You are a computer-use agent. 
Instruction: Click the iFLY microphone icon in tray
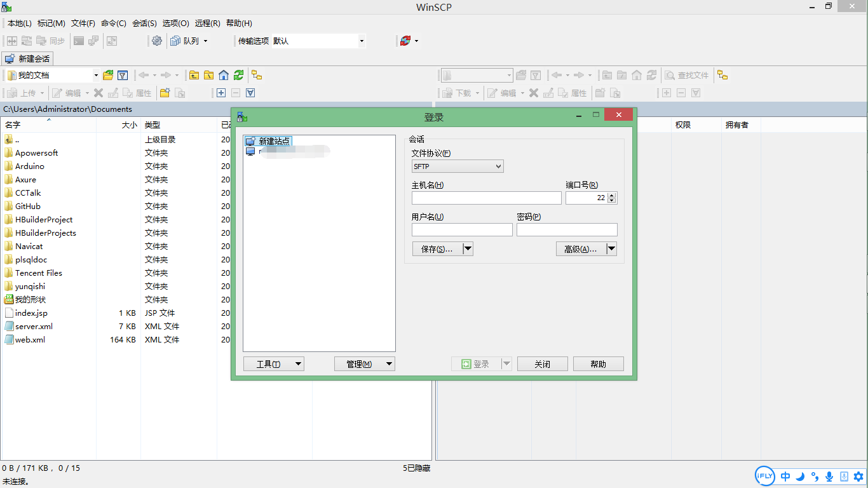pos(829,476)
